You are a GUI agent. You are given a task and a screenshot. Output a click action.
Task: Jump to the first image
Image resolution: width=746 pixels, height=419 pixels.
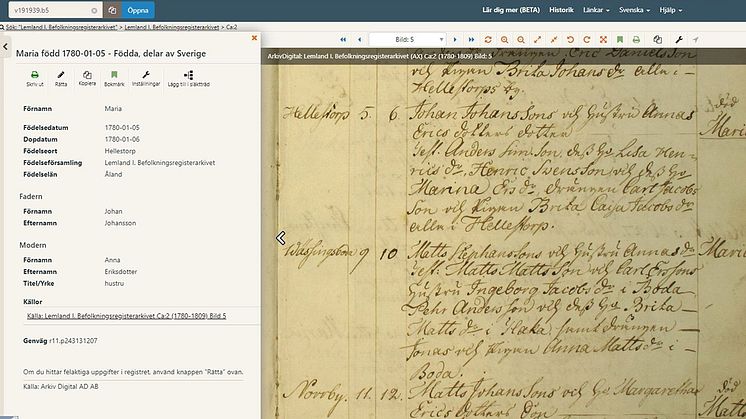tap(343, 39)
